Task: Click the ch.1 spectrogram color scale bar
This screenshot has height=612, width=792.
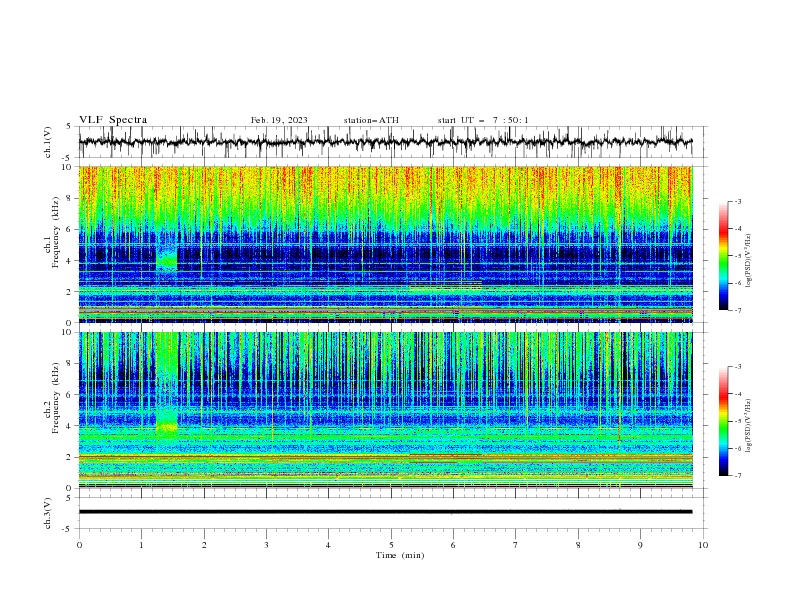Action: coord(724,256)
